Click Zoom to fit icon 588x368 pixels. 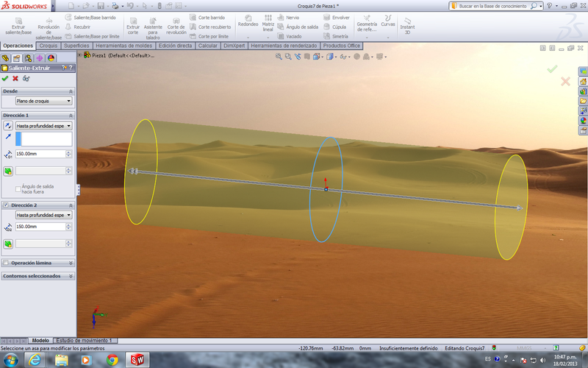279,57
